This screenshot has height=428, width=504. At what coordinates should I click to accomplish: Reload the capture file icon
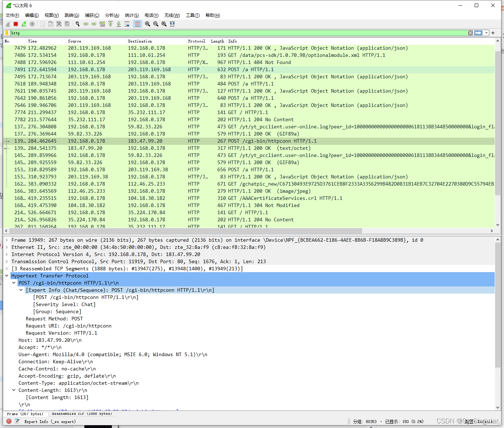(x=67, y=24)
